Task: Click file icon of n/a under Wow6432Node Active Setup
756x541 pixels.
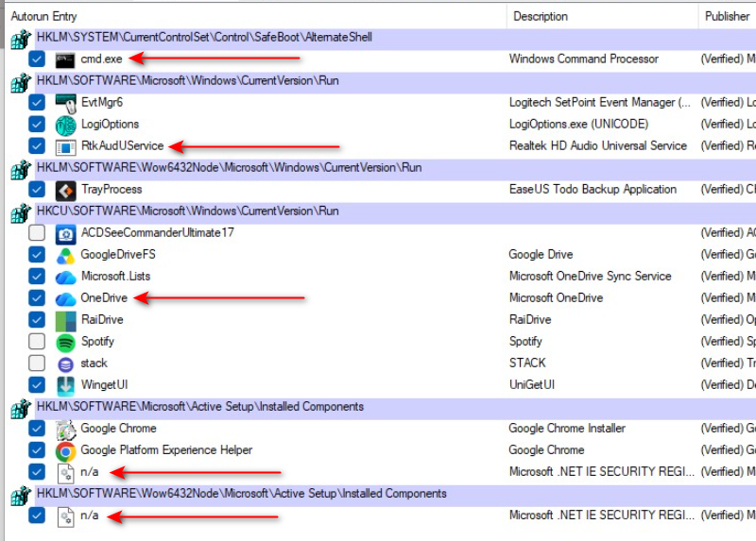Action: tap(65, 516)
